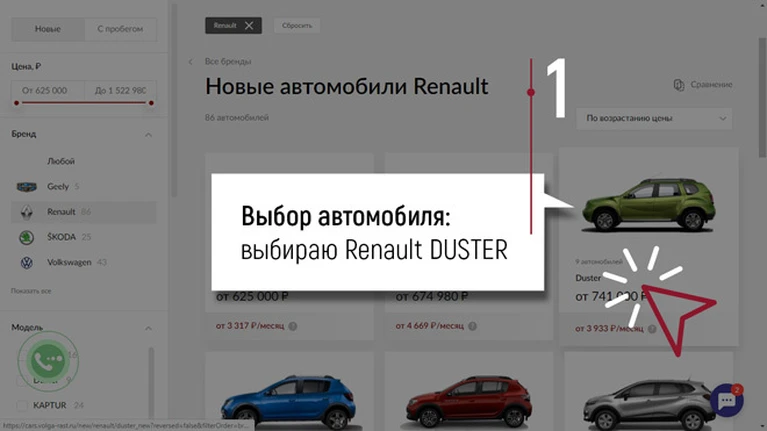767x431 pixels.
Task: Click the До 1 522 980 price field
Action: [120, 91]
